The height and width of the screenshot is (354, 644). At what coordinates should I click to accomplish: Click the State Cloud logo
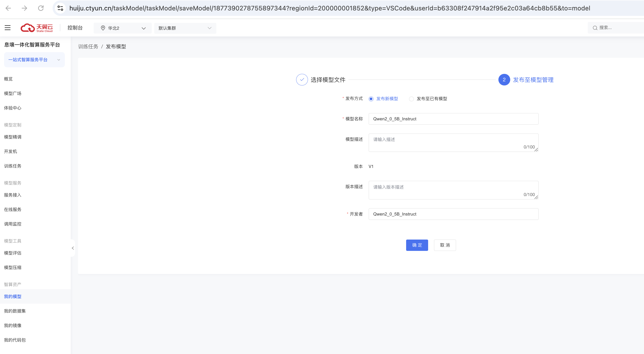click(x=37, y=28)
